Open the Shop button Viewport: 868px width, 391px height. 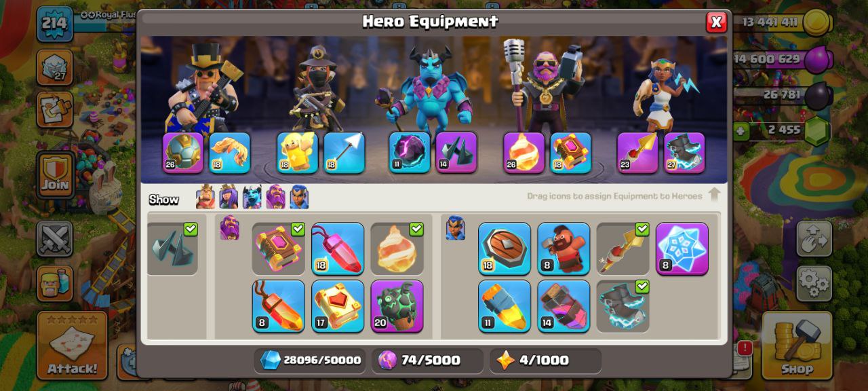click(796, 345)
